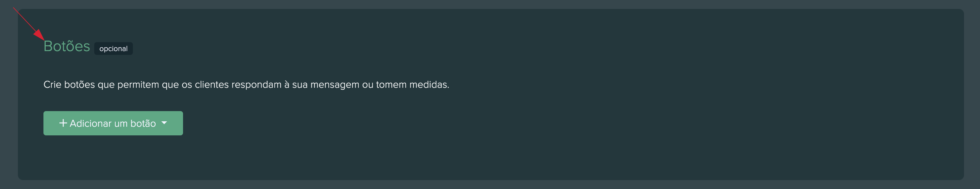
Task: Click the Botões section heading
Action: [x=67, y=46]
